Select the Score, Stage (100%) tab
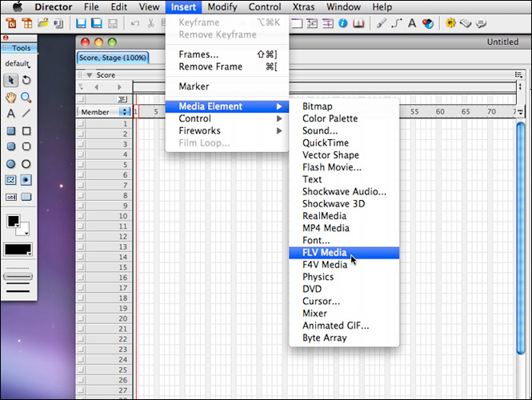Viewport: 532px width, 400px height. pyautogui.click(x=113, y=58)
